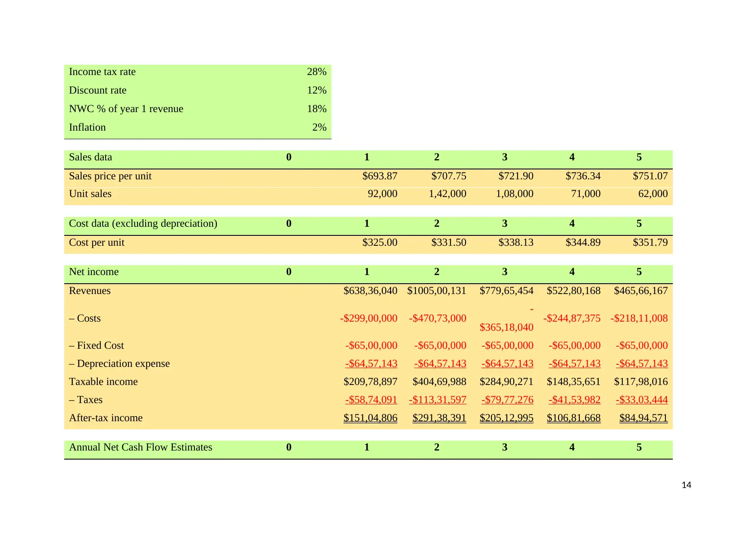Click Fixed Cost -$65,00,000 in year 1 column
The image size is (756, 535).
[x=371, y=345]
